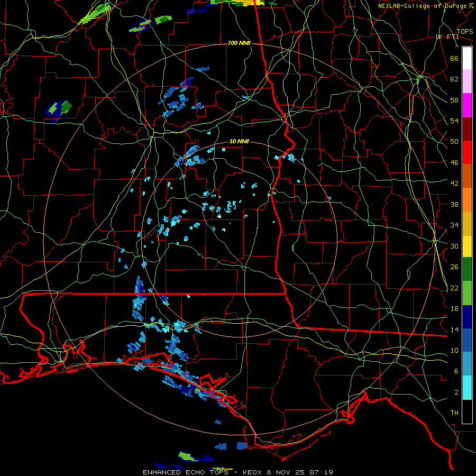Click the legend value "10"

[454, 351]
